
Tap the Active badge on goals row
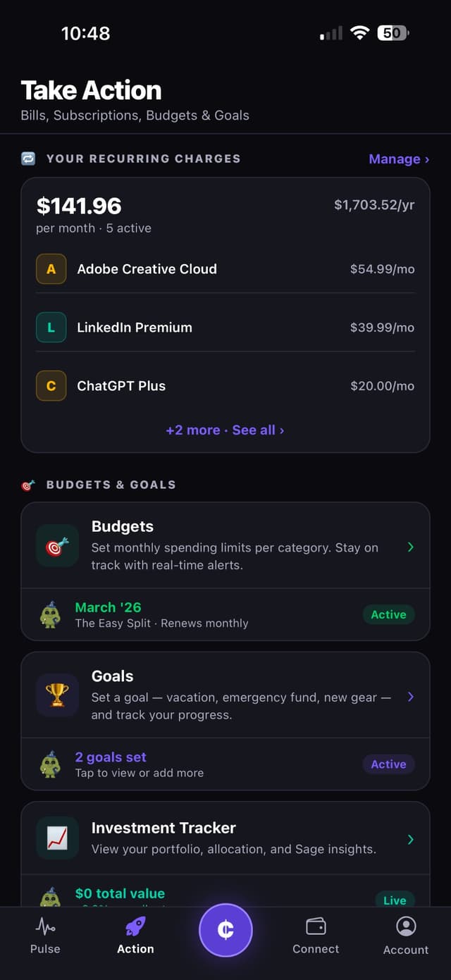coord(388,764)
